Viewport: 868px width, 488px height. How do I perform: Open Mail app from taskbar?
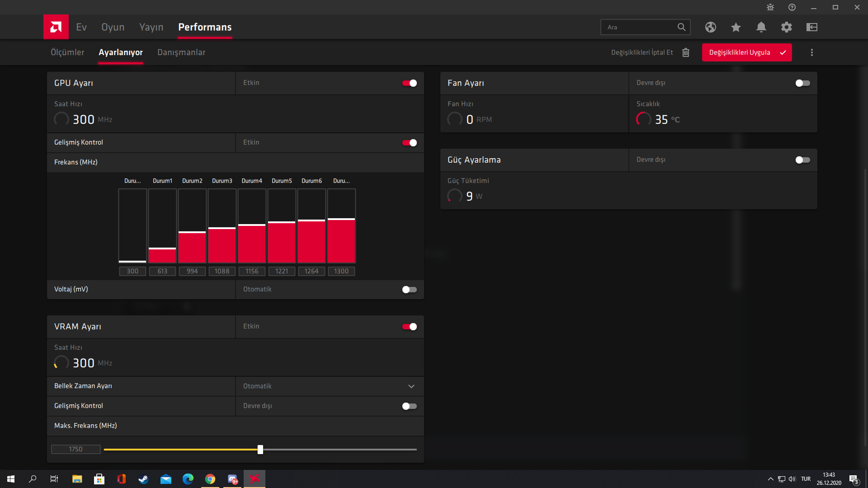[x=166, y=479]
